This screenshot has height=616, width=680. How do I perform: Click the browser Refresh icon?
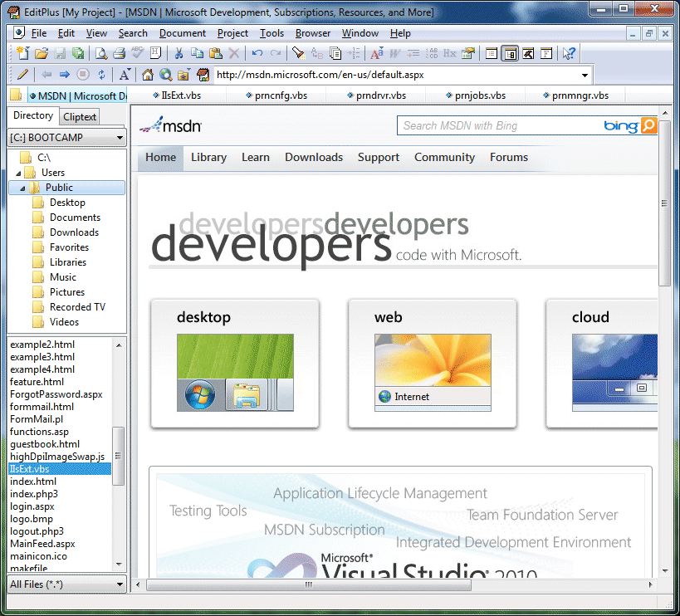point(101,75)
